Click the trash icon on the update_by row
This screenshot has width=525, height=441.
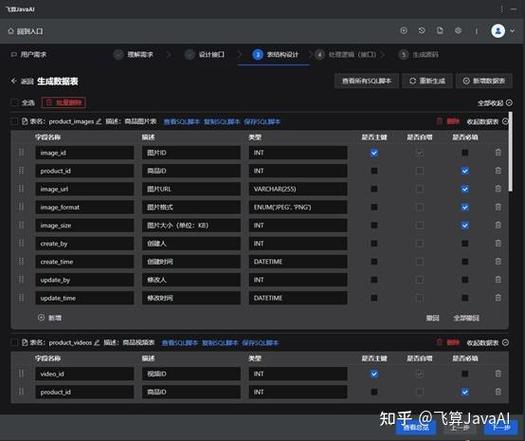coord(498,280)
